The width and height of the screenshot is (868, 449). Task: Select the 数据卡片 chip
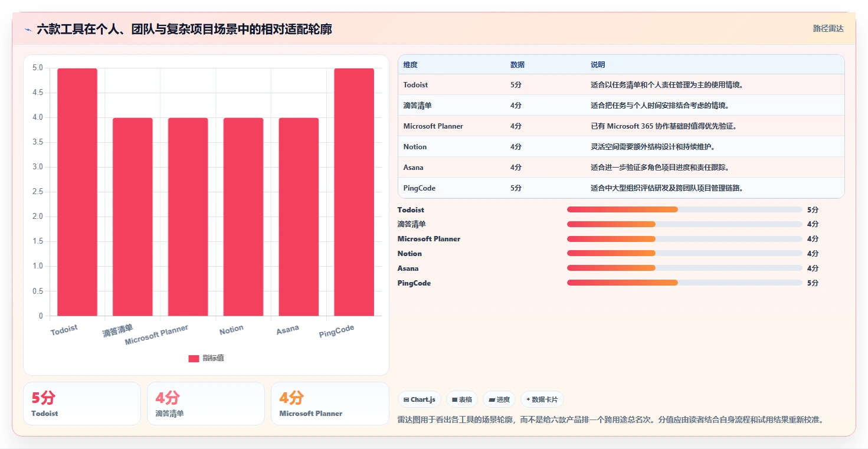[x=542, y=399]
